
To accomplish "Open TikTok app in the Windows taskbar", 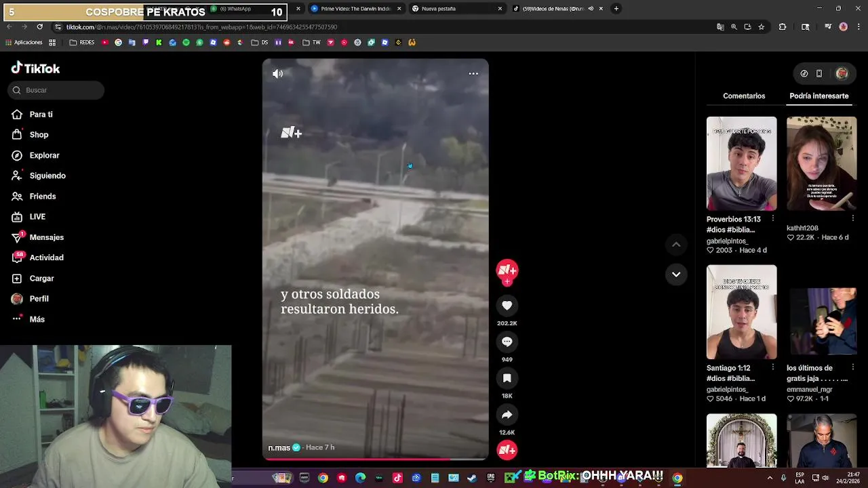I will 397,478.
